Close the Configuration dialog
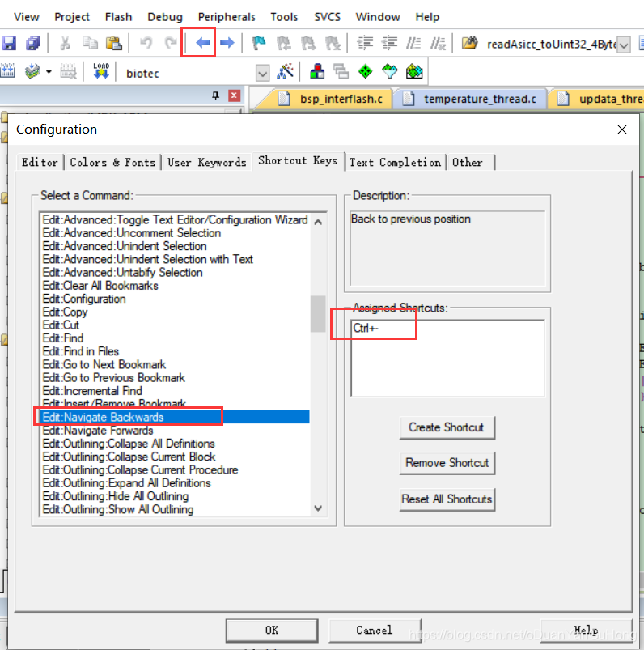 point(621,130)
